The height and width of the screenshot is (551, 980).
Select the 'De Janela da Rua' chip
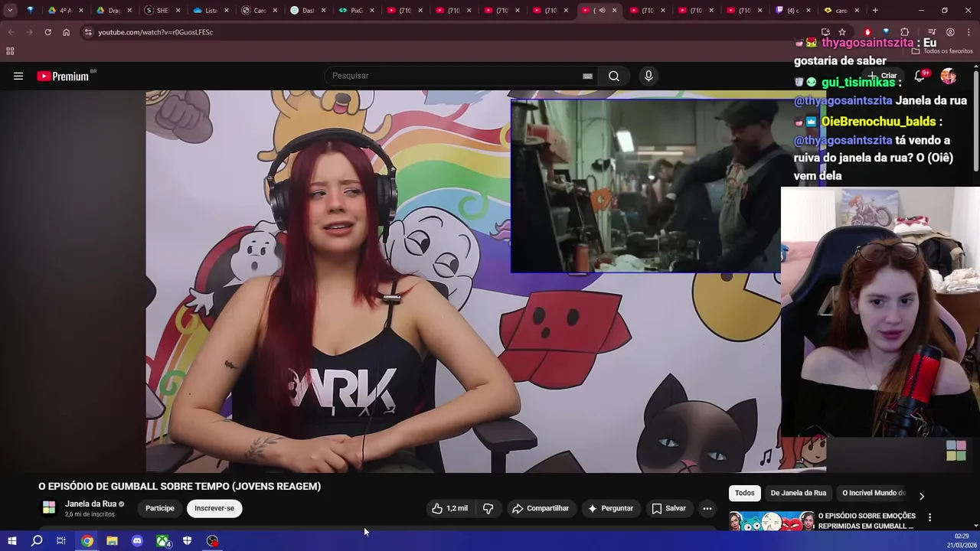(x=799, y=494)
